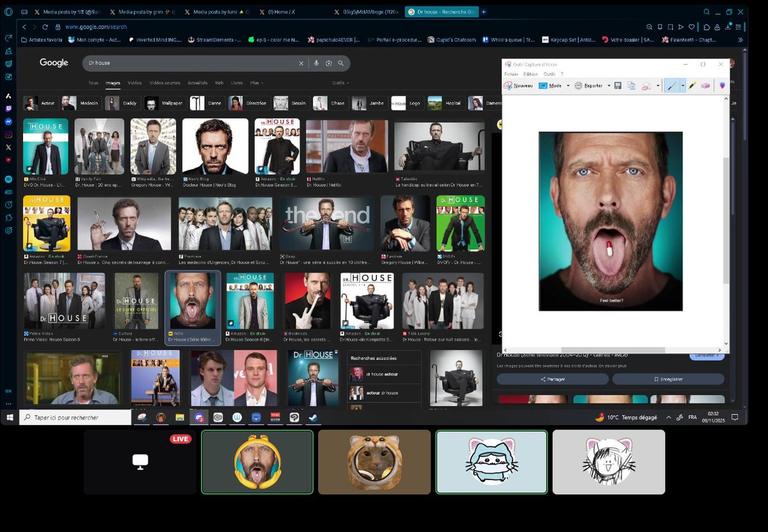Image resolution: width=768 pixels, height=532 pixels.
Task: Select the Acteur filter chip
Action: click(40, 103)
